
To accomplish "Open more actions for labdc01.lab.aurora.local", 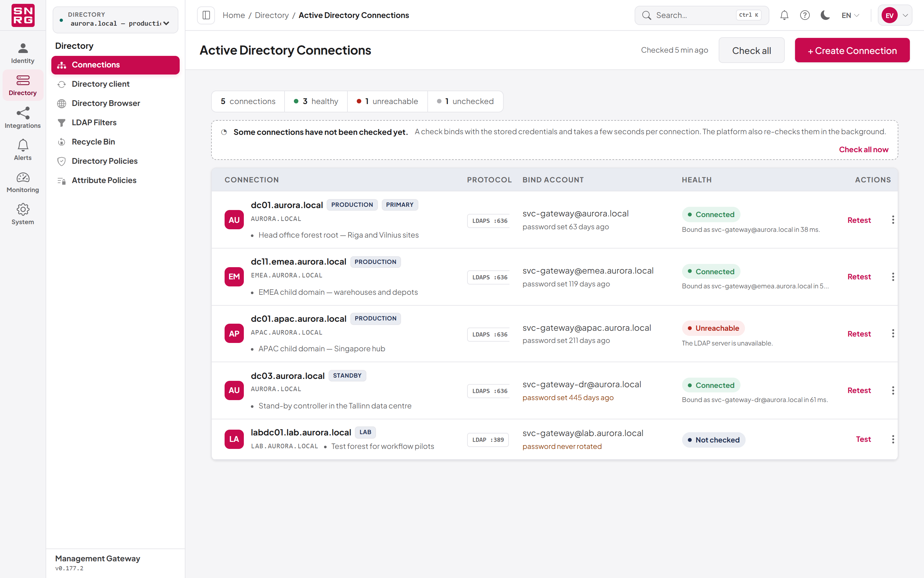I will click(893, 439).
